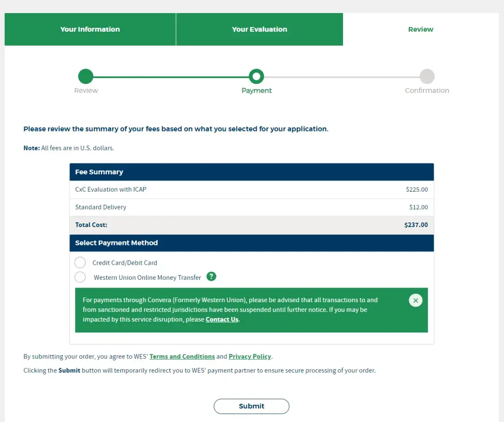504x422 pixels.
Task: Choose Western Union Online Money Transfer radio
Action: click(x=80, y=277)
